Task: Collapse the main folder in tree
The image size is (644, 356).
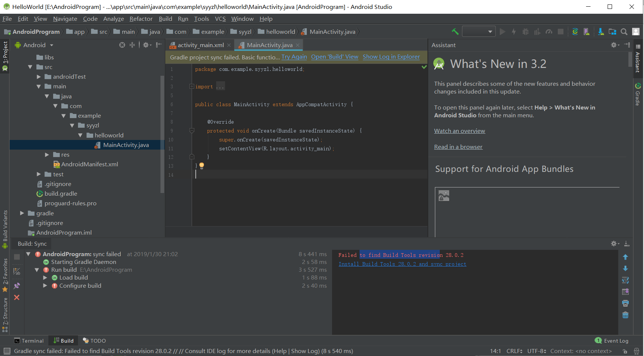Action: (39, 86)
